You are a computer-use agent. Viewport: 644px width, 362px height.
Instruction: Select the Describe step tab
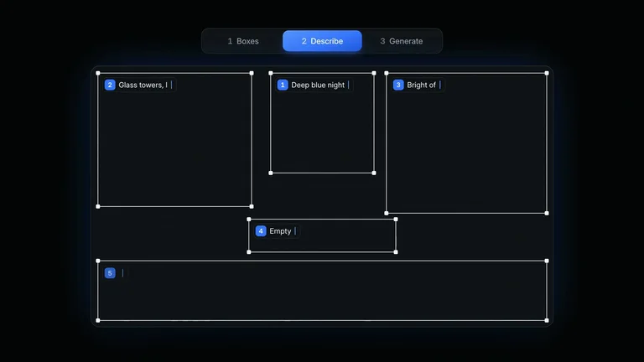pos(322,41)
